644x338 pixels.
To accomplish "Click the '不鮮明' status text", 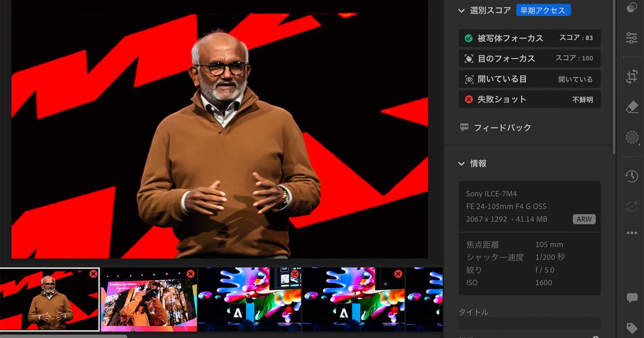I will 582,99.
